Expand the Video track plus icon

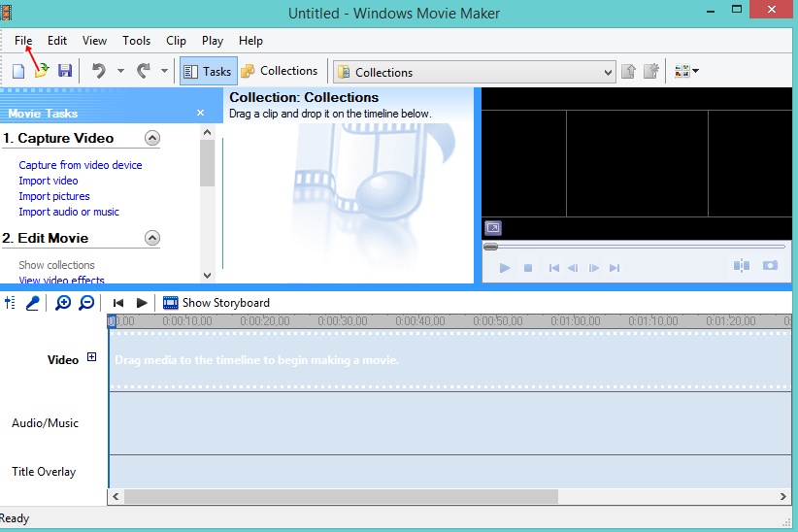point(91,357)
